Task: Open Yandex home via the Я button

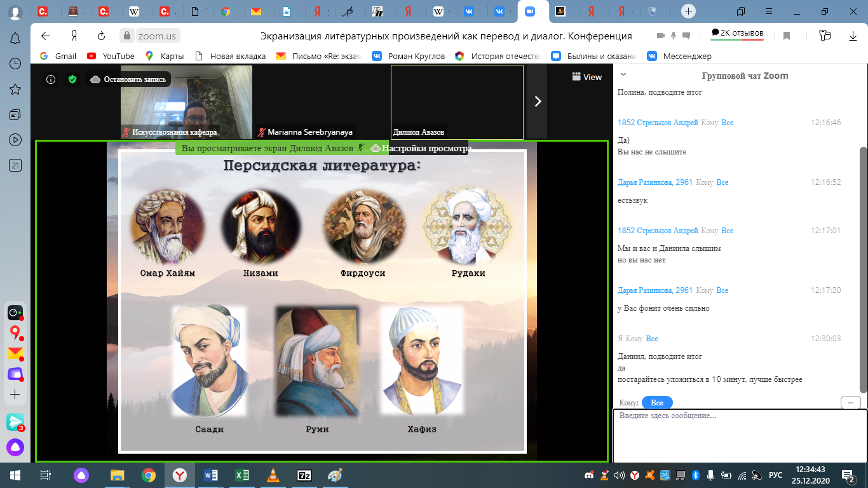Action: 74,36
